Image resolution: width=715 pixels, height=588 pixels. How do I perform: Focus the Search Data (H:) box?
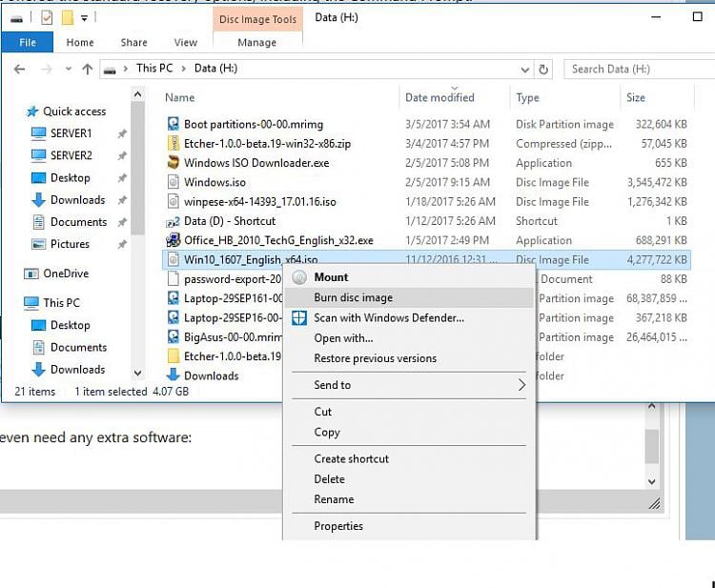coord(640,70)
